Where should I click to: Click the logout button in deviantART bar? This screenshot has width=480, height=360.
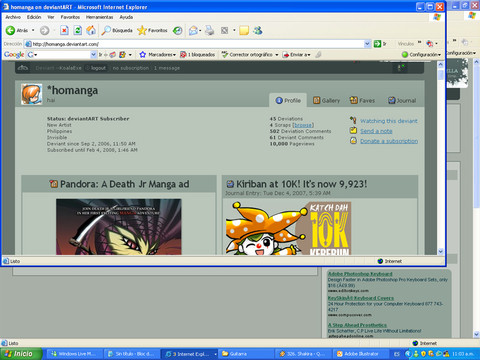point(96,68)
